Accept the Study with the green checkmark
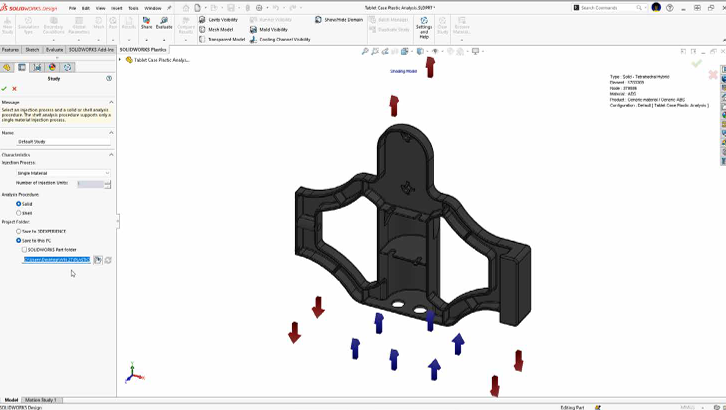 4,88
